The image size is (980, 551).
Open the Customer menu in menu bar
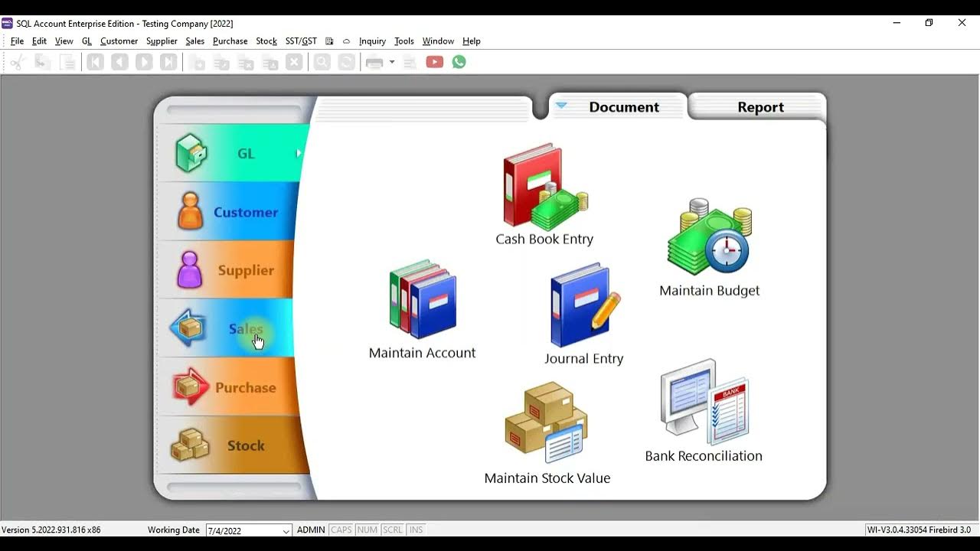coord(119,41)
